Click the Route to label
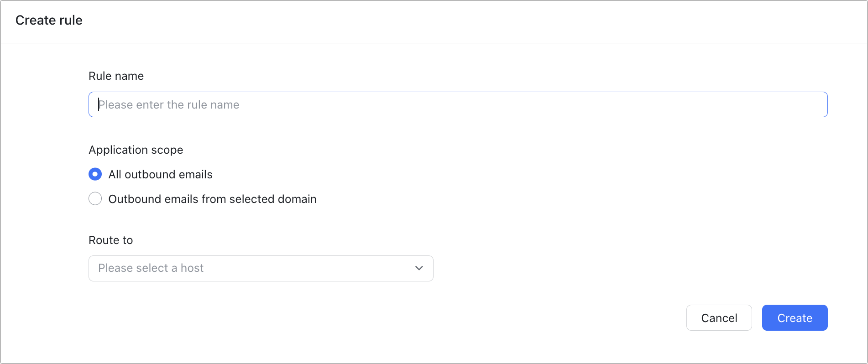The height and width of the screenshot is (364, 868). (x=110, y=240)
